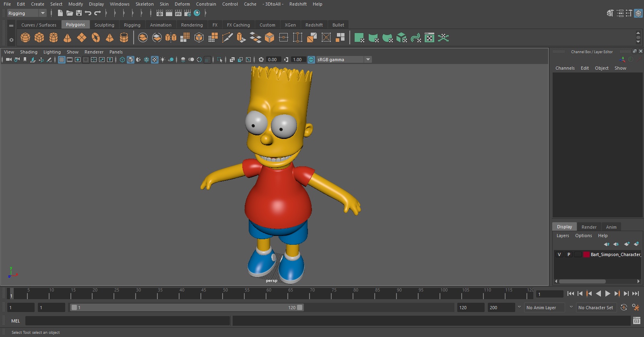Screen dimensions: 644x337
Task: Open the viewport Shading menu
Action: point(29,52)
